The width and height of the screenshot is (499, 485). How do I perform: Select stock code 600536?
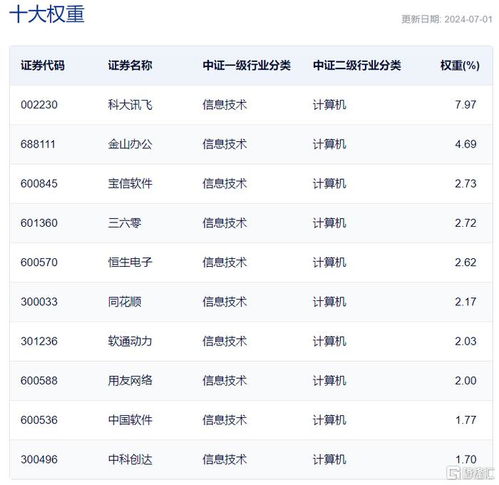(39, 420)
